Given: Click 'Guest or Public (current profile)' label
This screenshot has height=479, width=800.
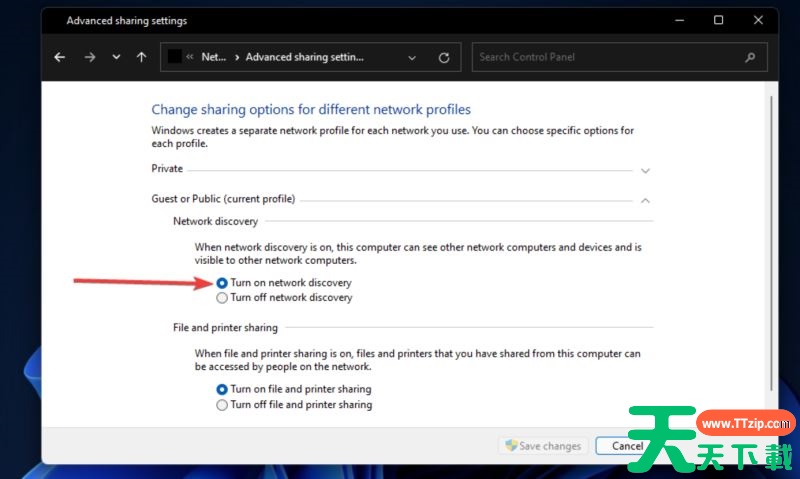Looking at the screenshot, I should click(x=223, y=199).
